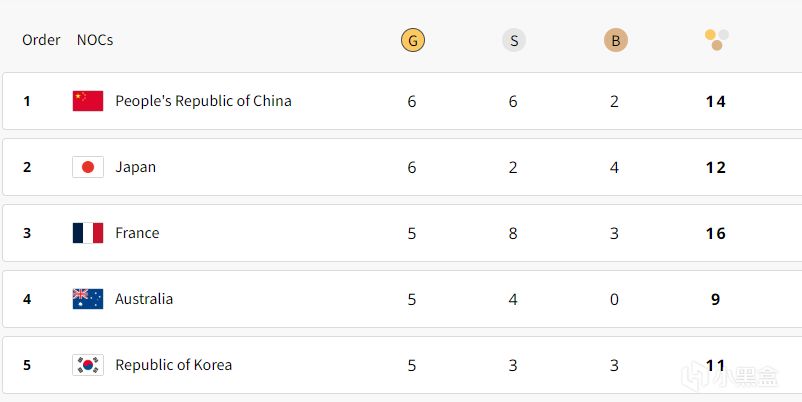Click the total medals icon

[717, 40]
